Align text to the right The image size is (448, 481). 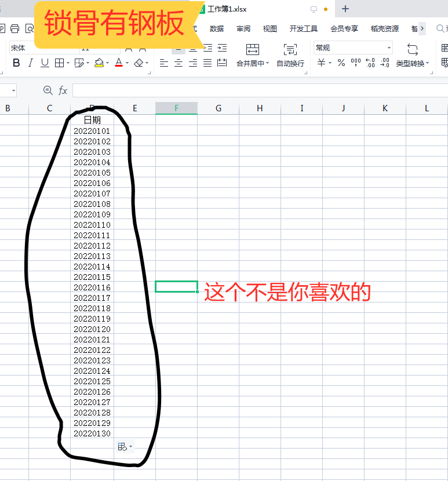[x=193, y=63]
